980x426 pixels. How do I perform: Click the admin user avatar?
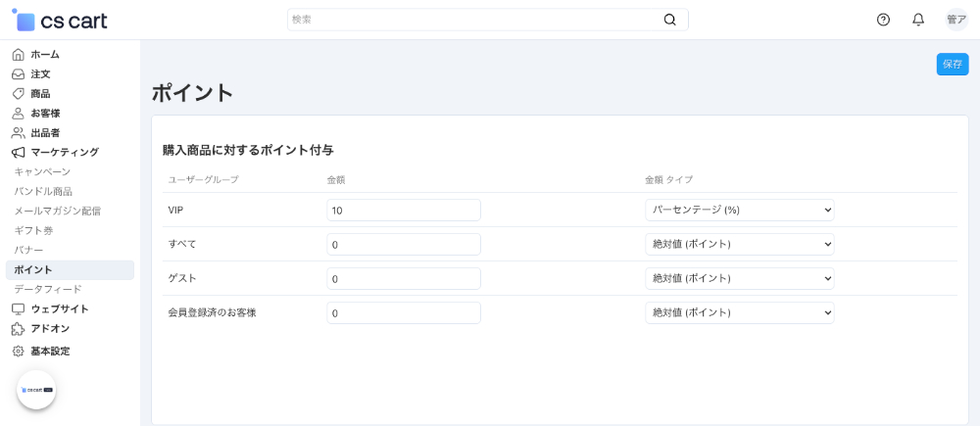coord(956,20)
